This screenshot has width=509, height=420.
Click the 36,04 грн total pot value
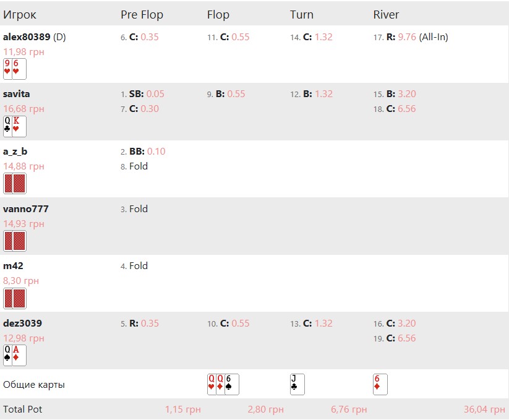pos(484,409)
